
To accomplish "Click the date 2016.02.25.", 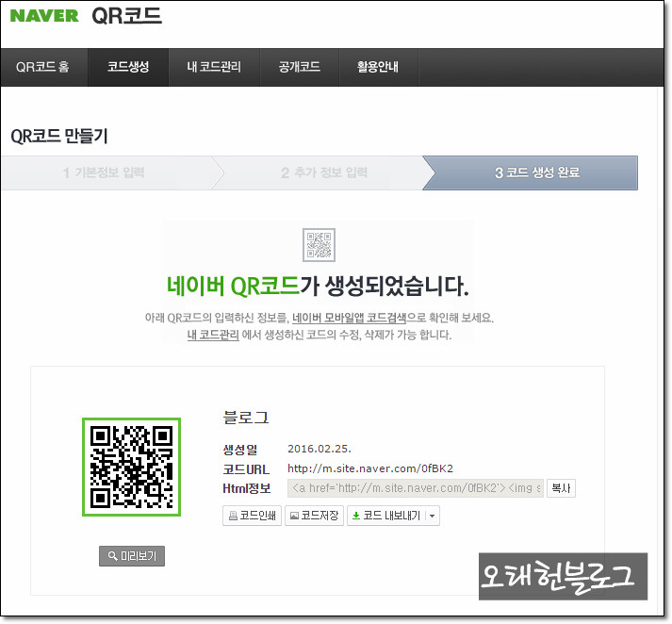I will (x=320, y=449).
